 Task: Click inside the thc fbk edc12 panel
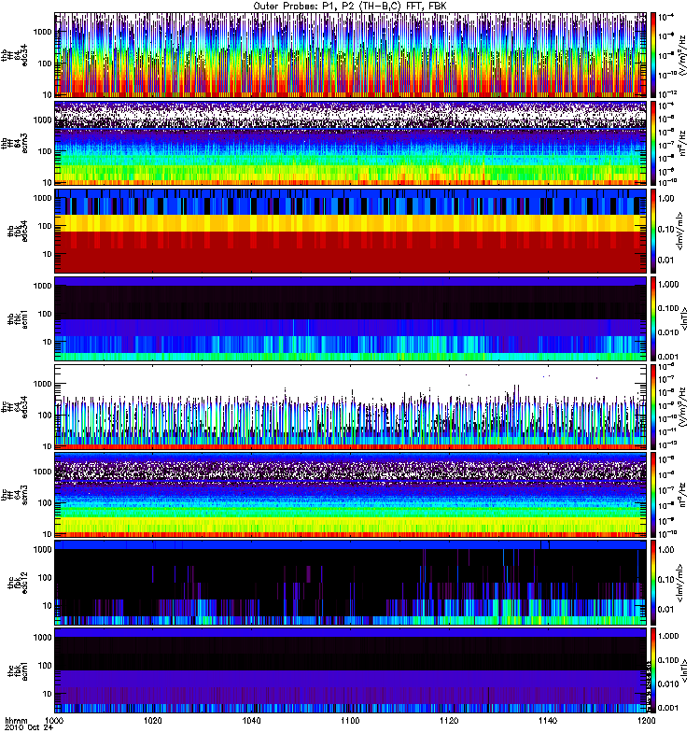(351, 583)
